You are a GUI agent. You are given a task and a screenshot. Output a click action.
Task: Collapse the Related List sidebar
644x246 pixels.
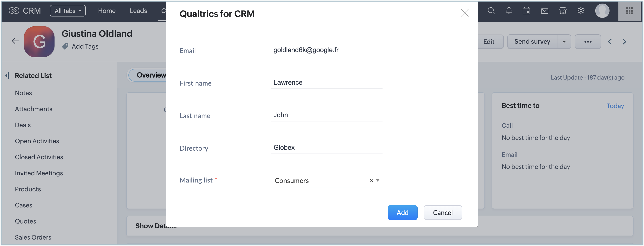[8, 75]
